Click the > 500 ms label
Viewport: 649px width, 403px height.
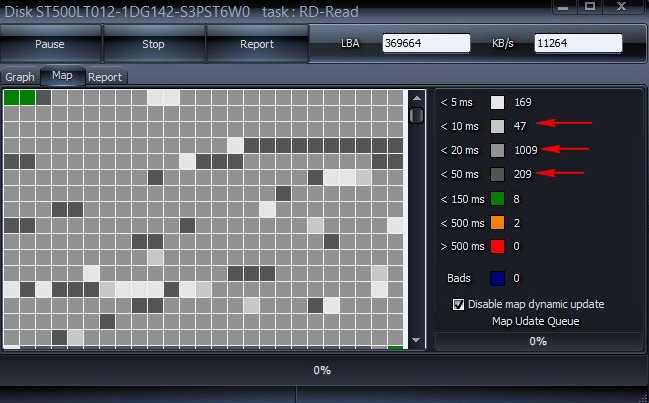(462, 247)
